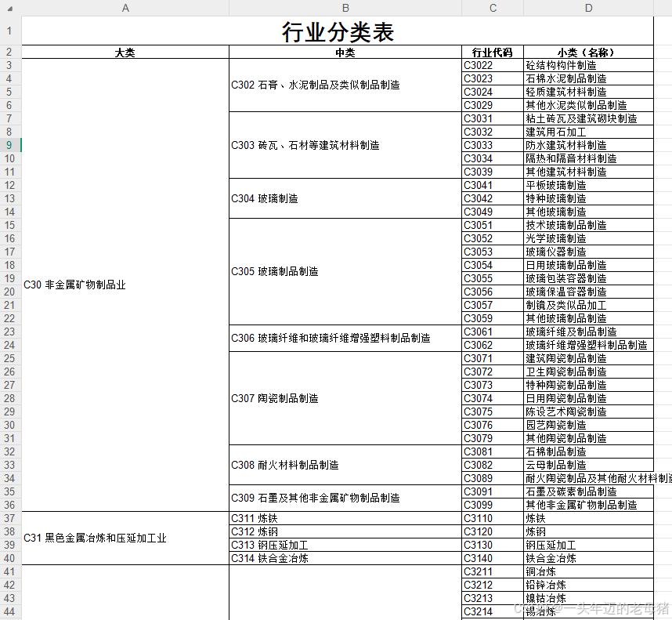
Task: Click code cell C3041
Action: [493, 185]
